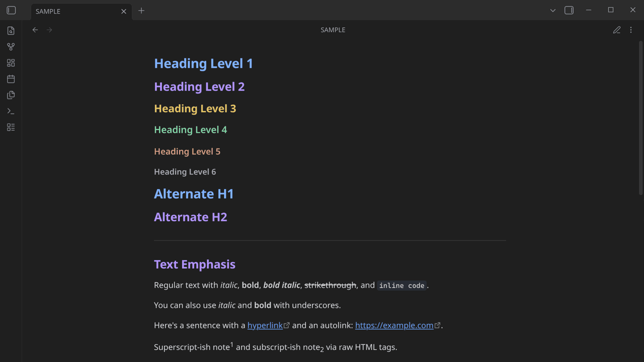
Task: Open the command palette icon
Action: [11, 111]
